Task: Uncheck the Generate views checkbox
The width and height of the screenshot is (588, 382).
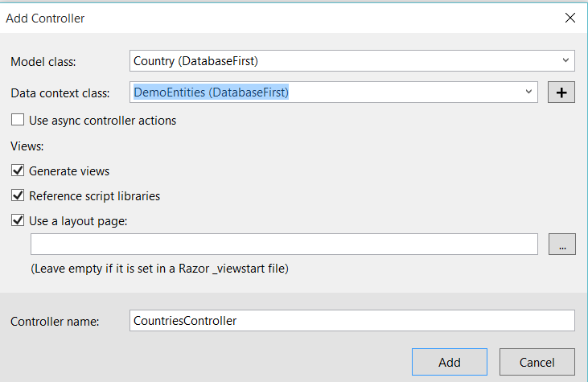Action: pyautogui.click(x=18, y=170)
